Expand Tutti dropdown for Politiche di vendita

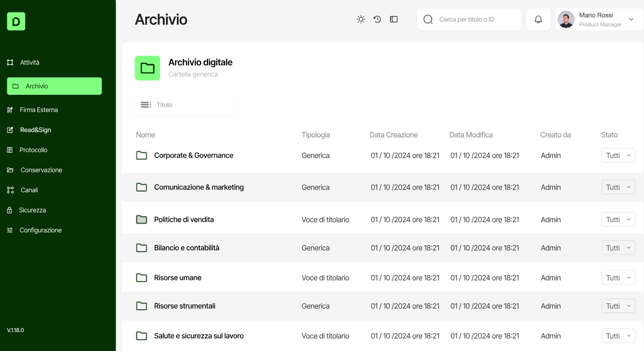618,220
